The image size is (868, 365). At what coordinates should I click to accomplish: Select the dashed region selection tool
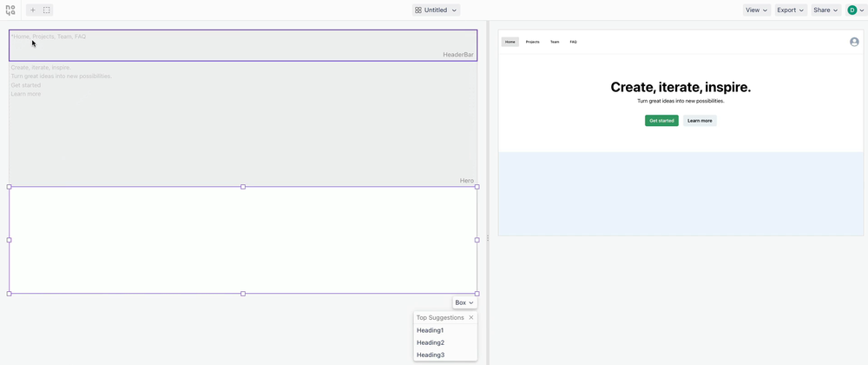pyautogui.click(x=47, y=10)
